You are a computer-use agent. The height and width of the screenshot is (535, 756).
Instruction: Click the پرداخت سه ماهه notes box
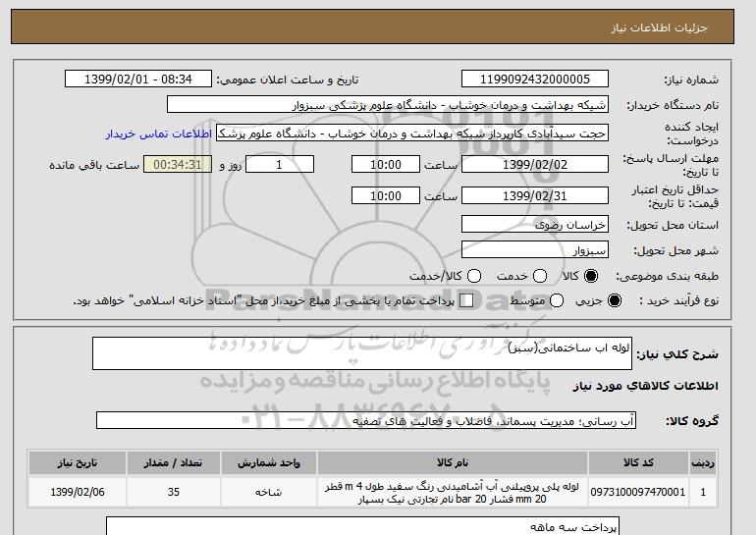tap(362, 526)
